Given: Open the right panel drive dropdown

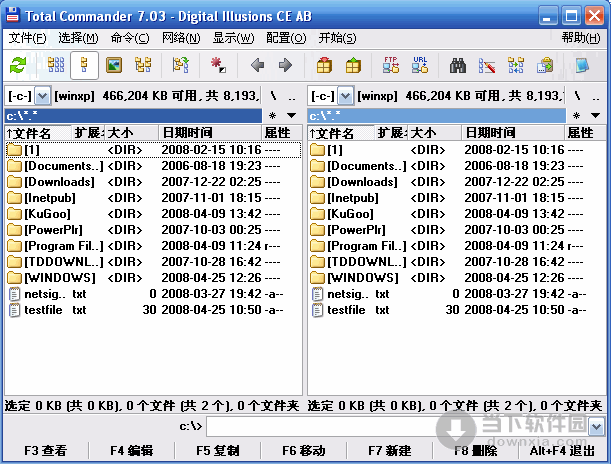Looking at the screenshot, I should [x=347, y=96].
